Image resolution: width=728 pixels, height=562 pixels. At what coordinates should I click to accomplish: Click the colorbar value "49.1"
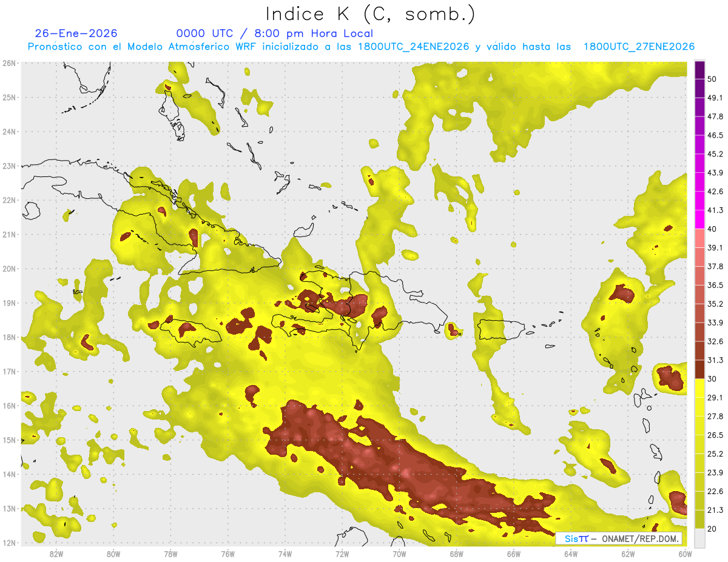click(x=715, y=98)
